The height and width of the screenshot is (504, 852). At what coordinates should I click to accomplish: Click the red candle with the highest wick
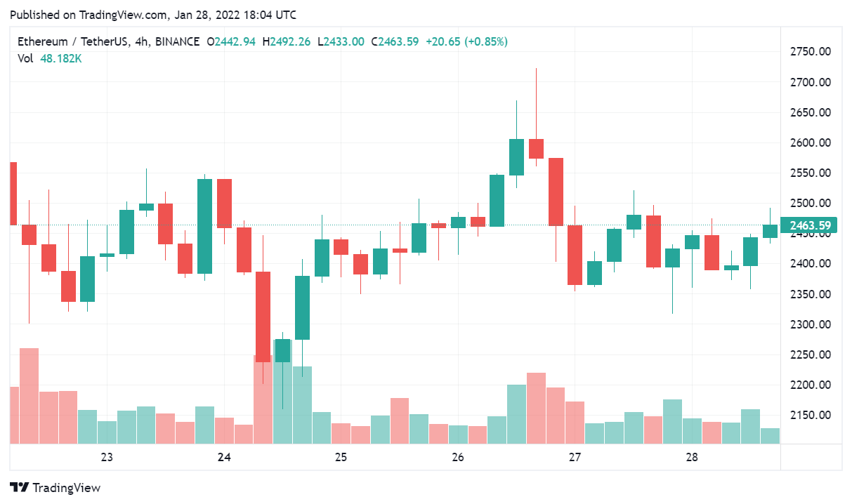point(536,148)
